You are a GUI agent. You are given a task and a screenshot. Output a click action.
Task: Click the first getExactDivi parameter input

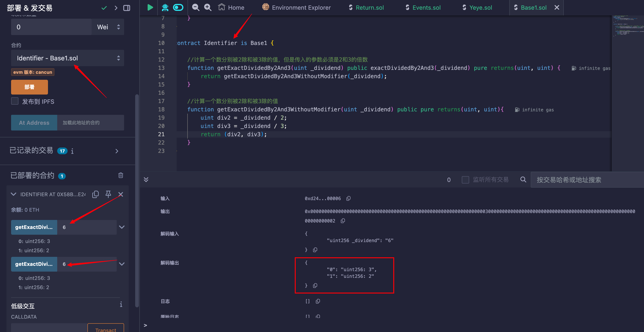click(x=87, y=227)
